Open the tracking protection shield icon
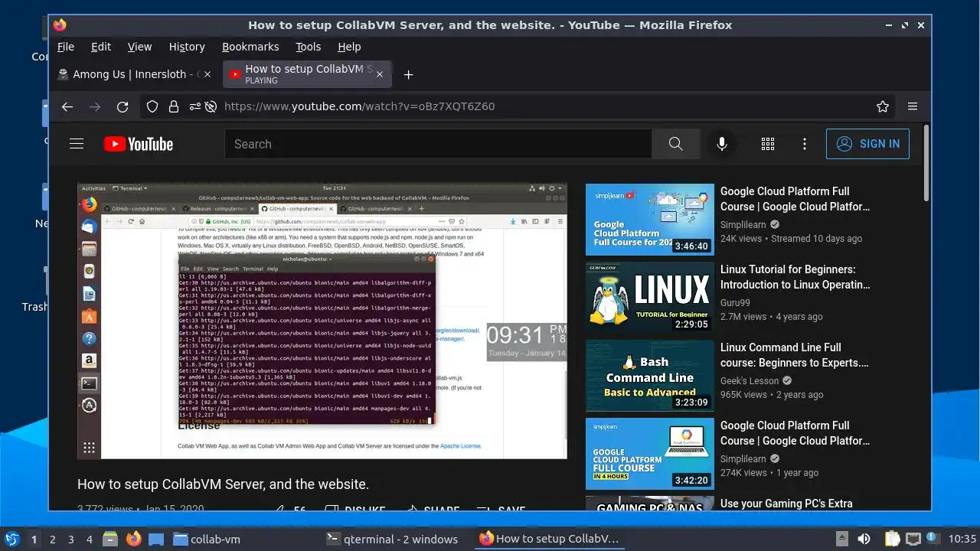This screenshot has width=980, height=551. point(152,106)
